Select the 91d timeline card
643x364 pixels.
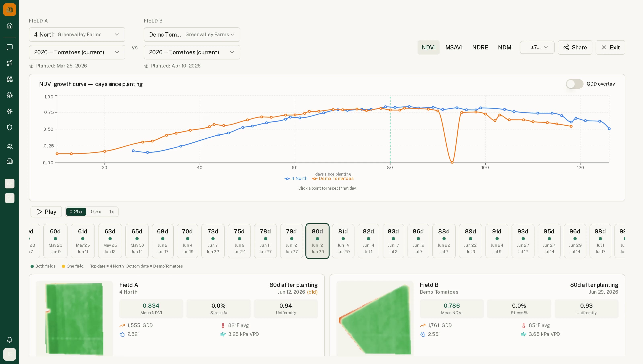click(x=497, y=241)
